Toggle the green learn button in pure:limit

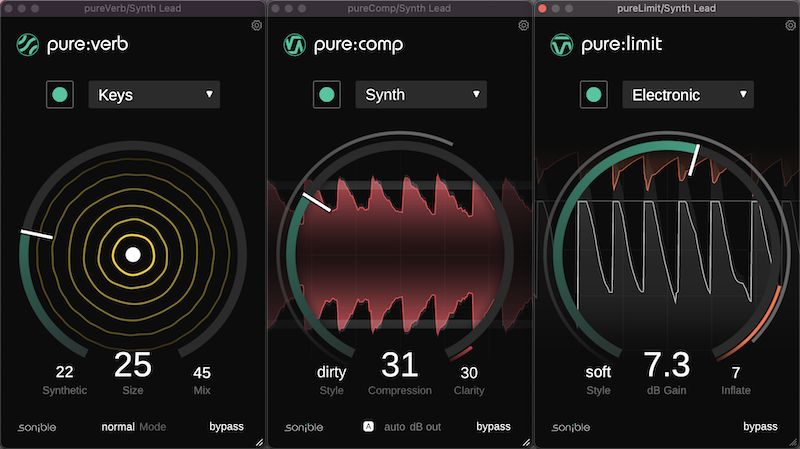pyautogui.click(x=594, y=95)
